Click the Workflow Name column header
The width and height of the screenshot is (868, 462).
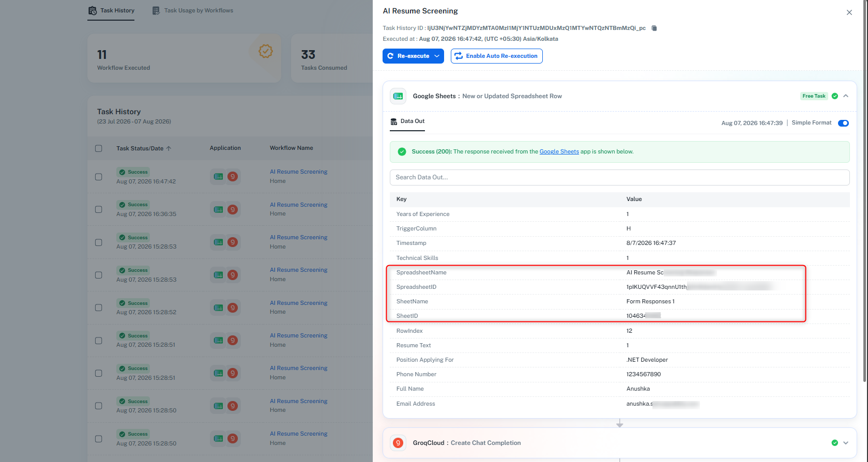pyautogui.click(x=292, y=148)
